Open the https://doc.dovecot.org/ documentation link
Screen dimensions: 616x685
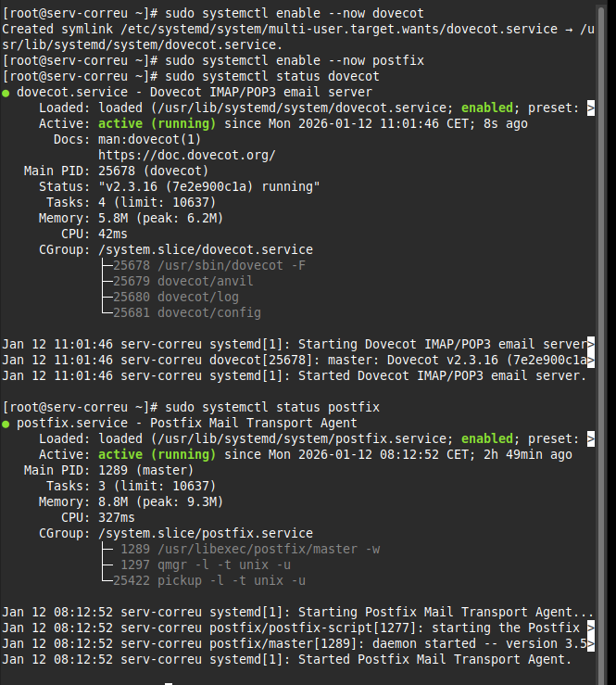(186, 155)
